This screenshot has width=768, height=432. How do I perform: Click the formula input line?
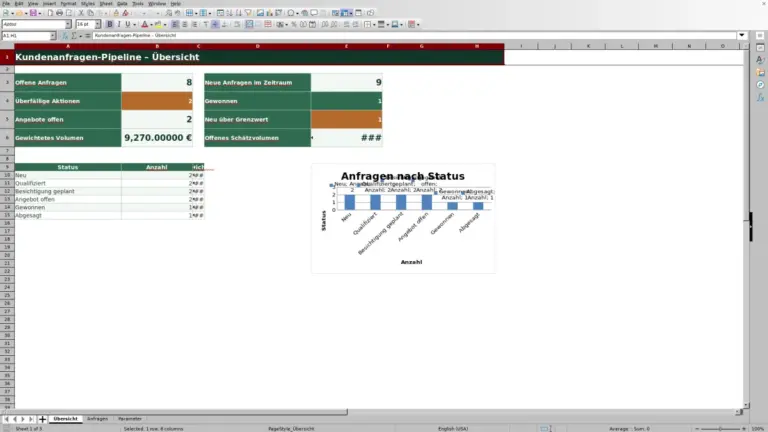tap(414, 35)
